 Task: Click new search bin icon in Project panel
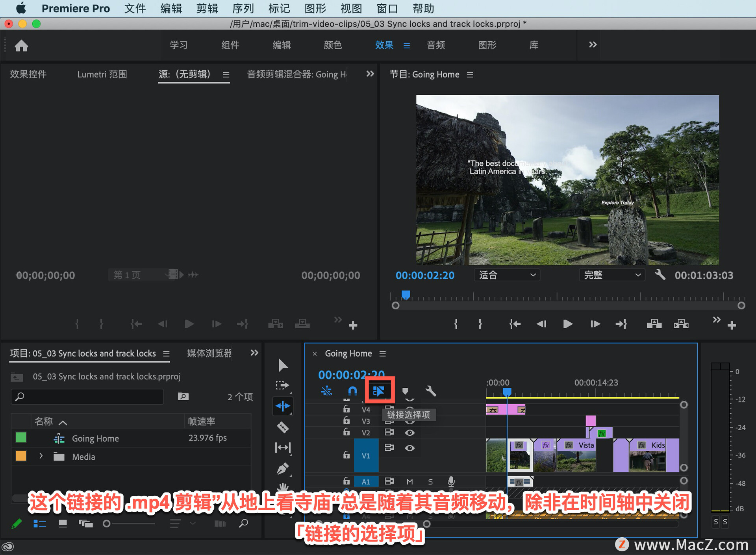tap(183, 396)
